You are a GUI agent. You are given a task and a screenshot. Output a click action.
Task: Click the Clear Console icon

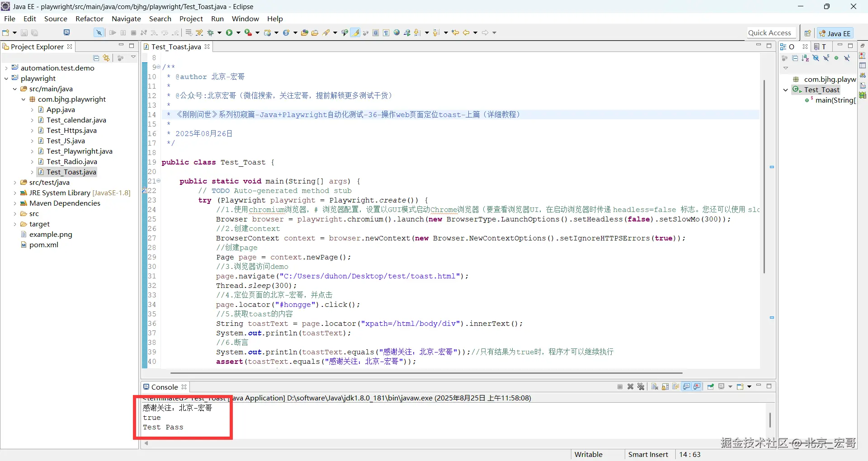(x=655, y=387)
